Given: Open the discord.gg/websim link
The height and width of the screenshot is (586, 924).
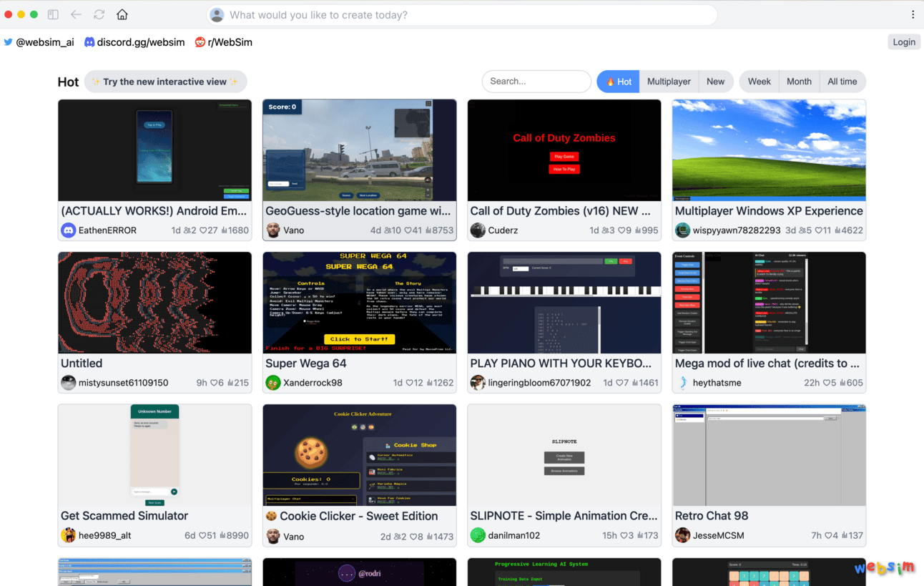Looking at the screenshot, I should pos(141,42).
